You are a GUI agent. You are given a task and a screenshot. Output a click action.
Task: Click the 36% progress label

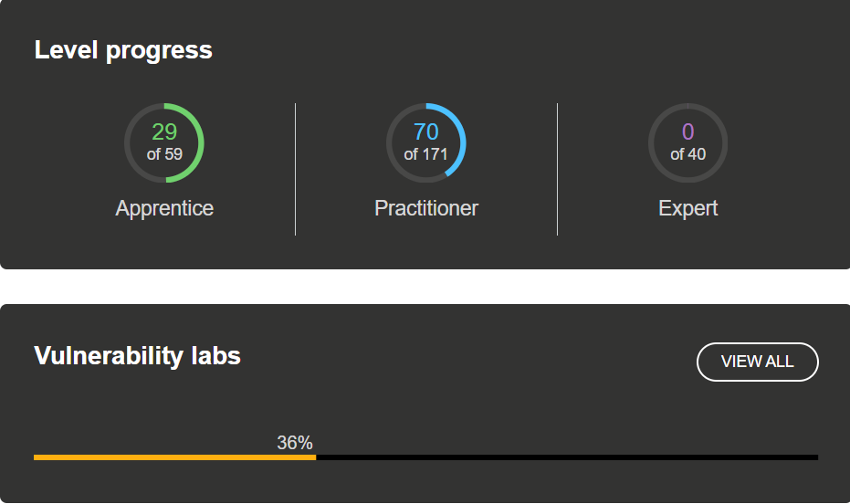[295, 443]
